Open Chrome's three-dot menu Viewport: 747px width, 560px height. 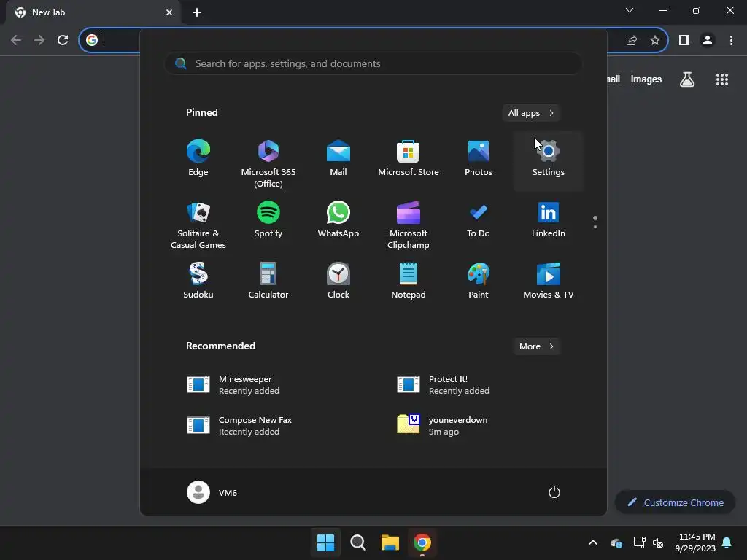point(731,40)
